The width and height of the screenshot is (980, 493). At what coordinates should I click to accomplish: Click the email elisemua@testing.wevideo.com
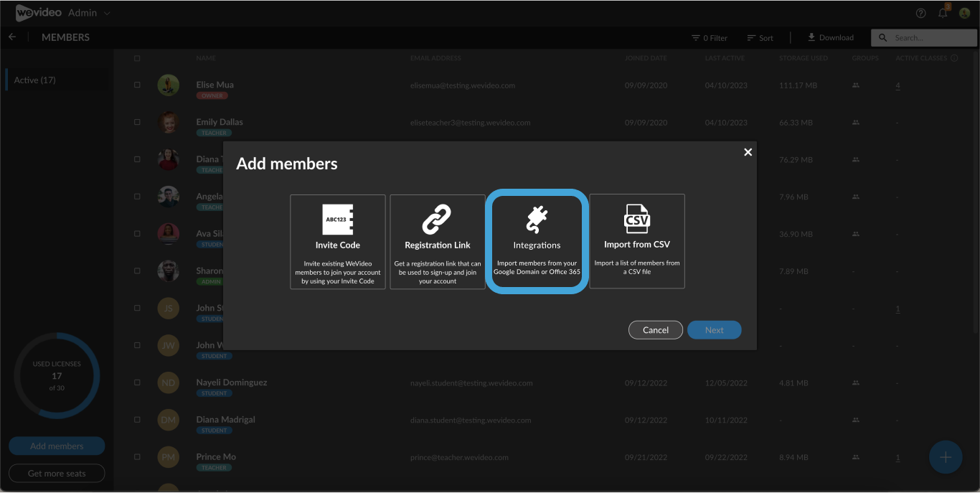click(x=463, y=85)
